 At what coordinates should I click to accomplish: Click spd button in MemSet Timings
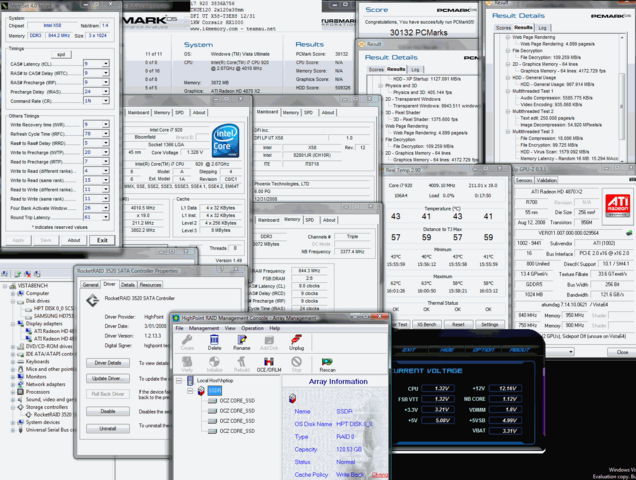coord(61,54)
